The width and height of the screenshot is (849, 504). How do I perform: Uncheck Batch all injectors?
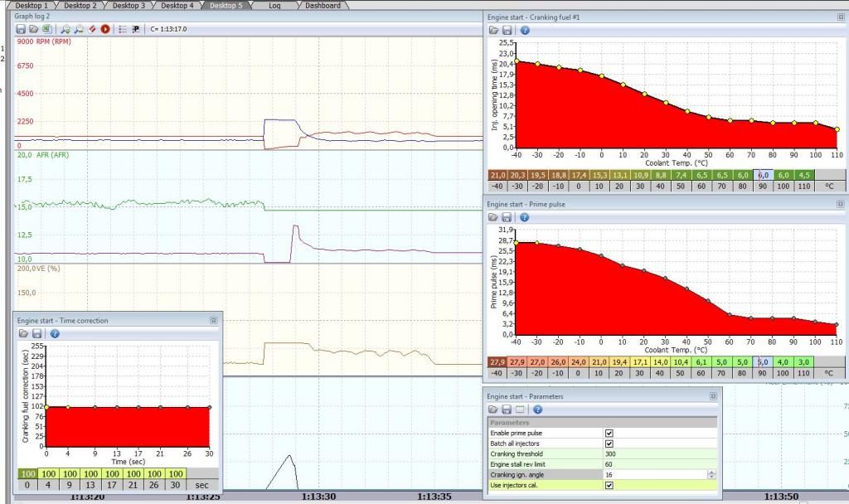(x=609, y=443)
